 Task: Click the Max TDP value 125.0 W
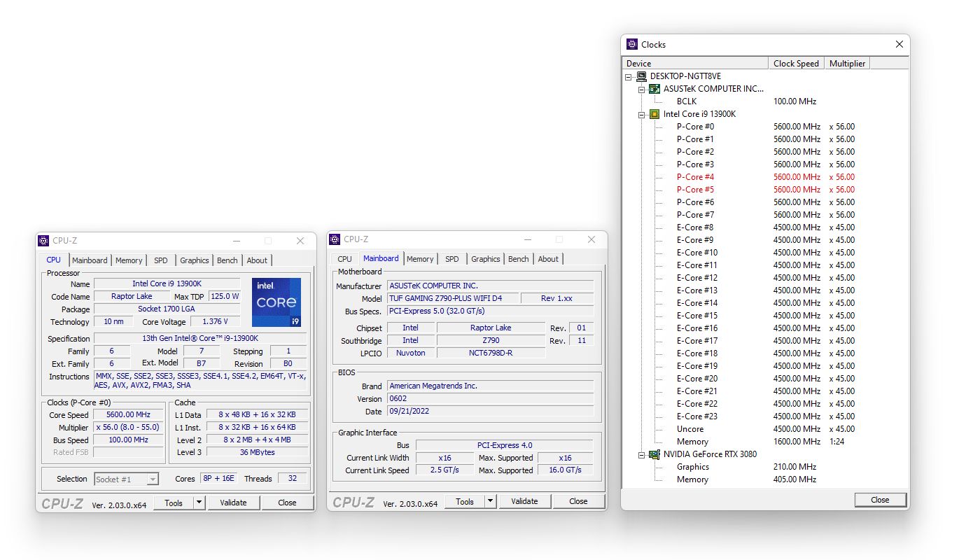click(225, 296)
